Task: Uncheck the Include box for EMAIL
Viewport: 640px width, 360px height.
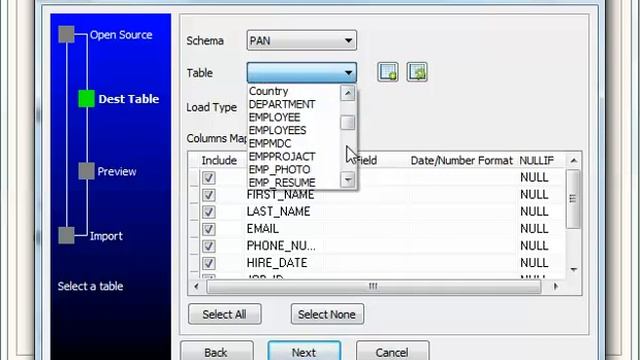Action: [x=209, y=229]
